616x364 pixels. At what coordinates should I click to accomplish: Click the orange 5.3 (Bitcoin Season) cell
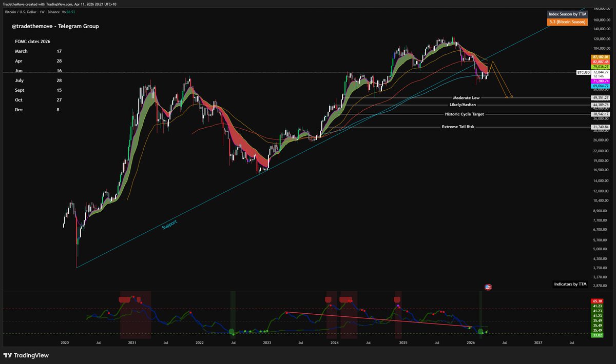click(567, 22)
